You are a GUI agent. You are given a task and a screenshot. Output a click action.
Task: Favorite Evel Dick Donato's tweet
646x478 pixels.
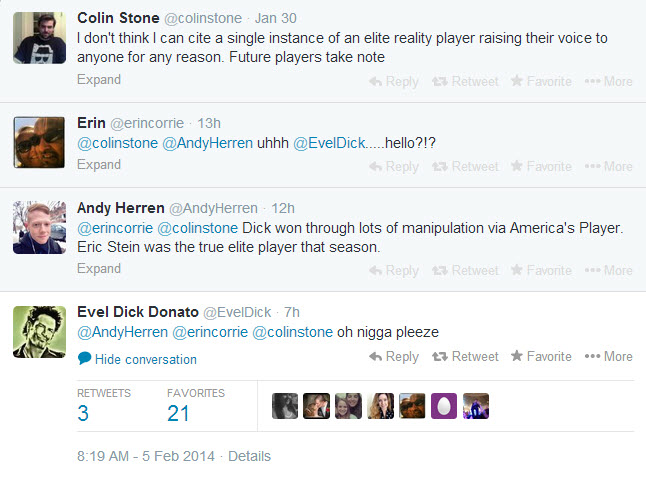pos(541,356)
